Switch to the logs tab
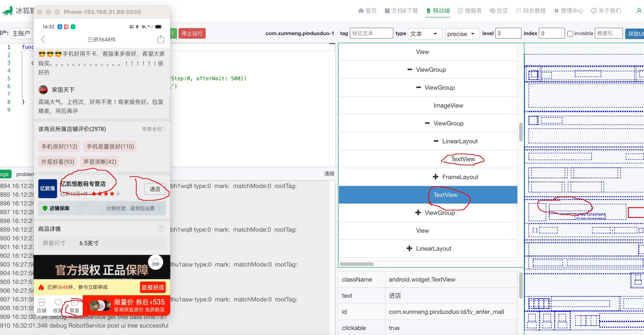 [5, 174]
